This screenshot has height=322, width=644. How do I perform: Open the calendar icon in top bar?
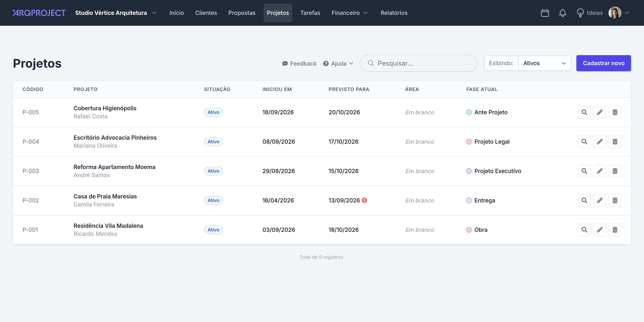point(545,13)
